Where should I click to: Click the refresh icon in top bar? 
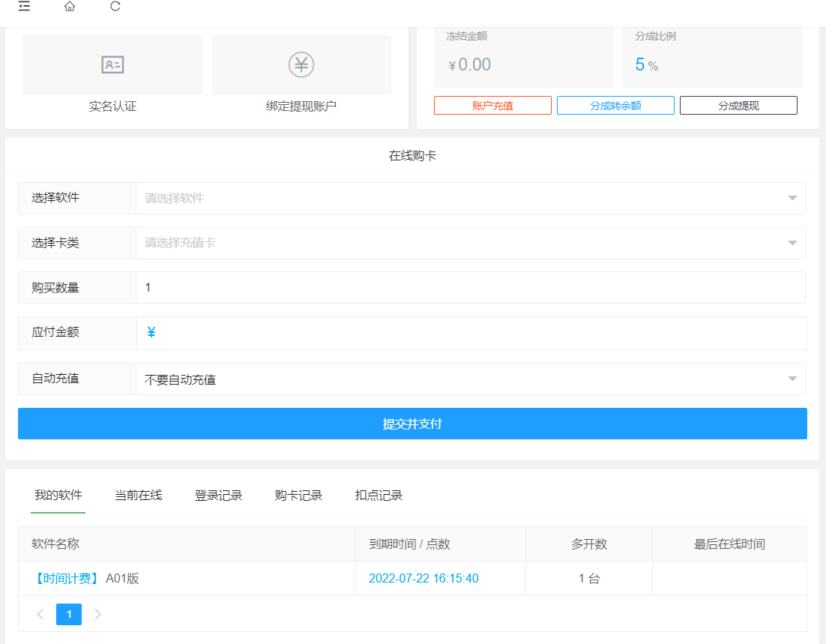pyautogui.click(x=115, y=7)
